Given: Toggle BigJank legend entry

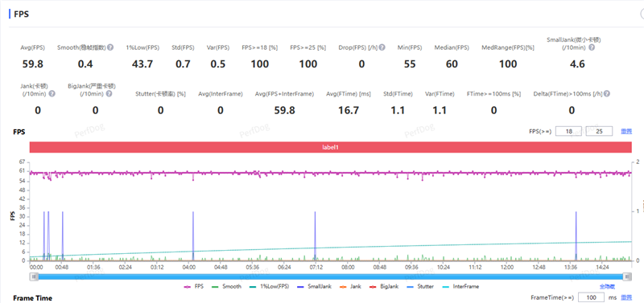Looking at the screenshot, I should 382,287.
